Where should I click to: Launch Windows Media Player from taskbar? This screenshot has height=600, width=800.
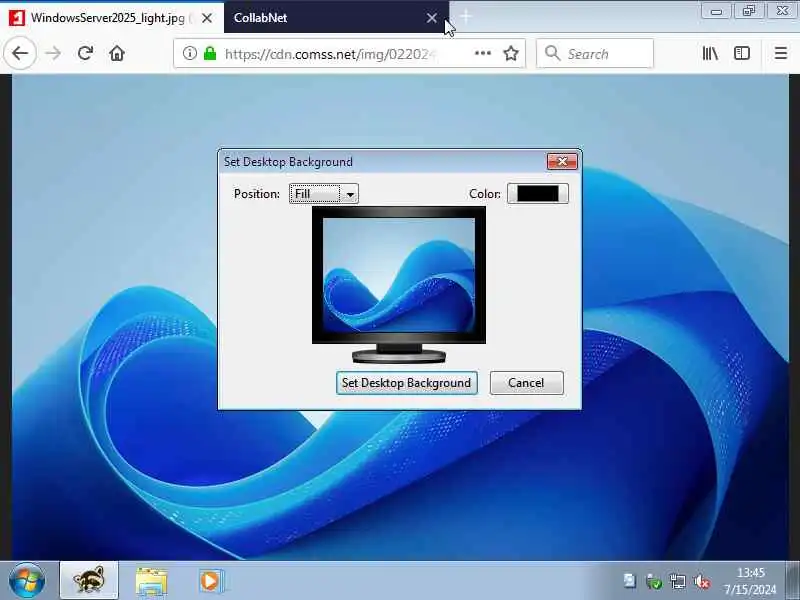click(211, 581)
